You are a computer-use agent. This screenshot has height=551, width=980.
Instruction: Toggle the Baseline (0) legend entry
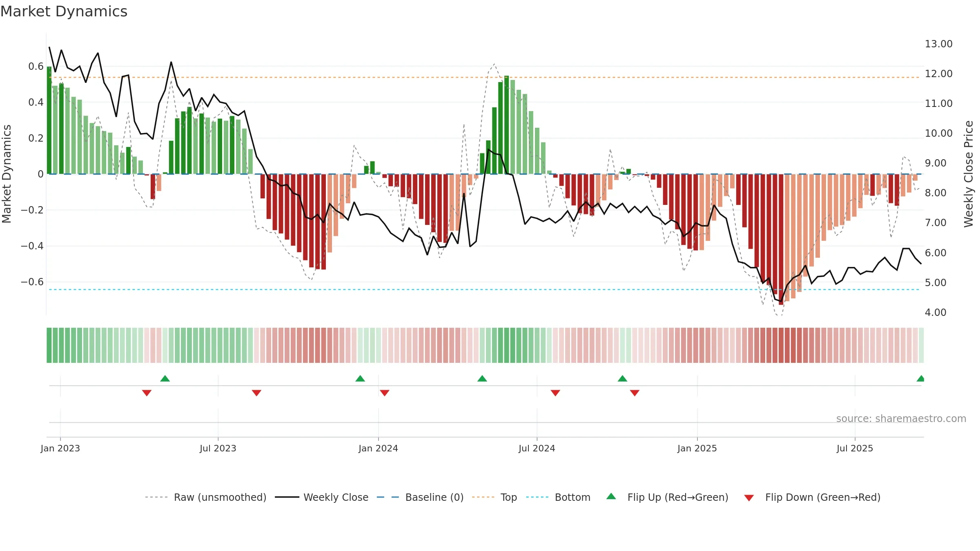point(420,497)
